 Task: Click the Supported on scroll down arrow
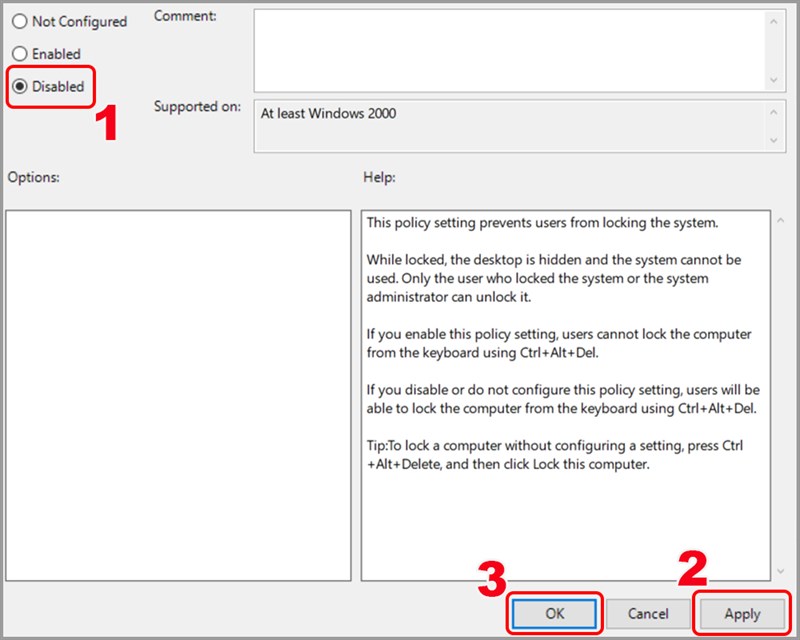pos(773,141)
